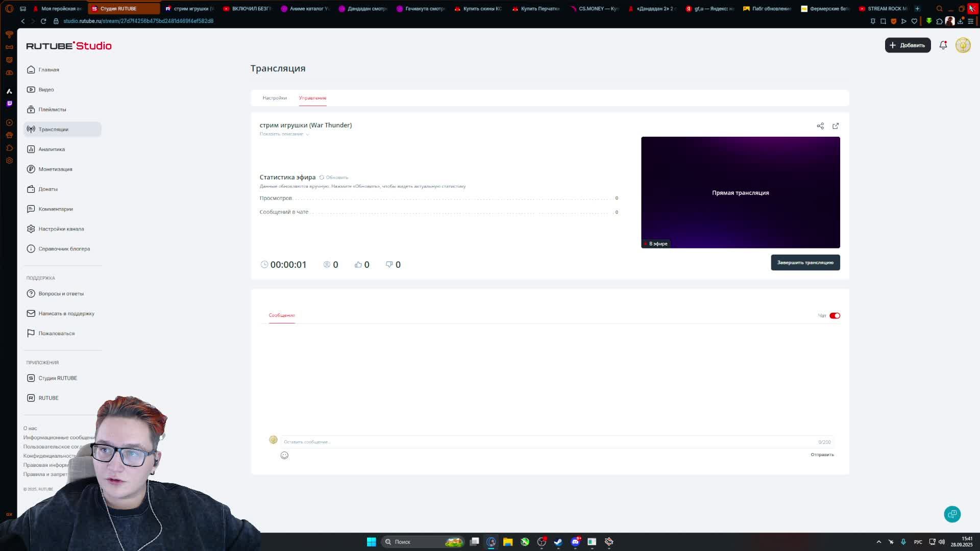Open support chat bubble icon
Viewport: 980px width, 551px height.
(952, 514)
